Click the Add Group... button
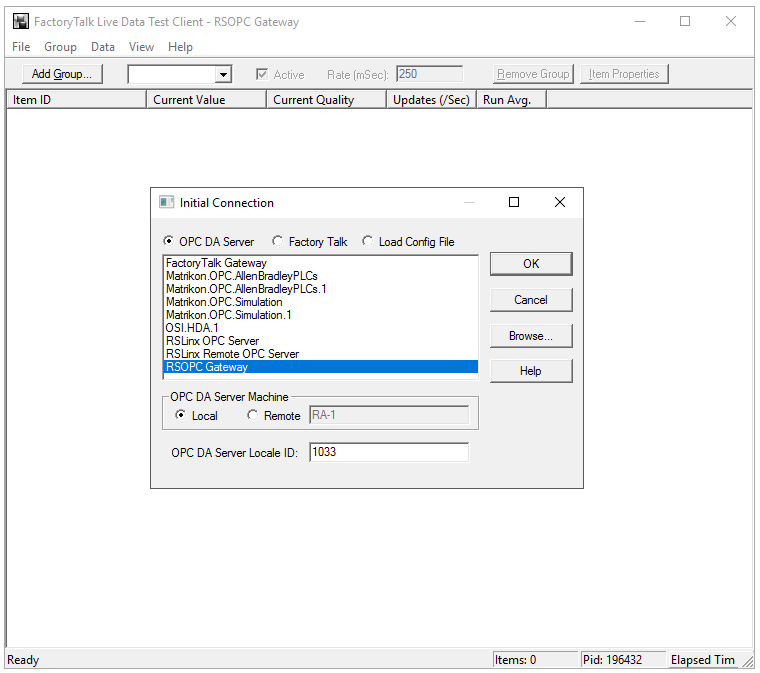760x673 pixels. [62, 74]
